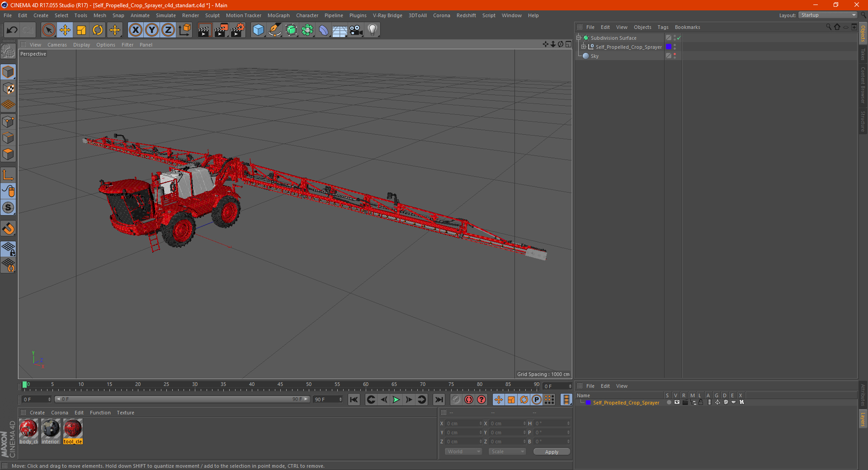Add a Cube primitive object
The height and width of the screenshot is (470, 868).
[x=258, y=30]
